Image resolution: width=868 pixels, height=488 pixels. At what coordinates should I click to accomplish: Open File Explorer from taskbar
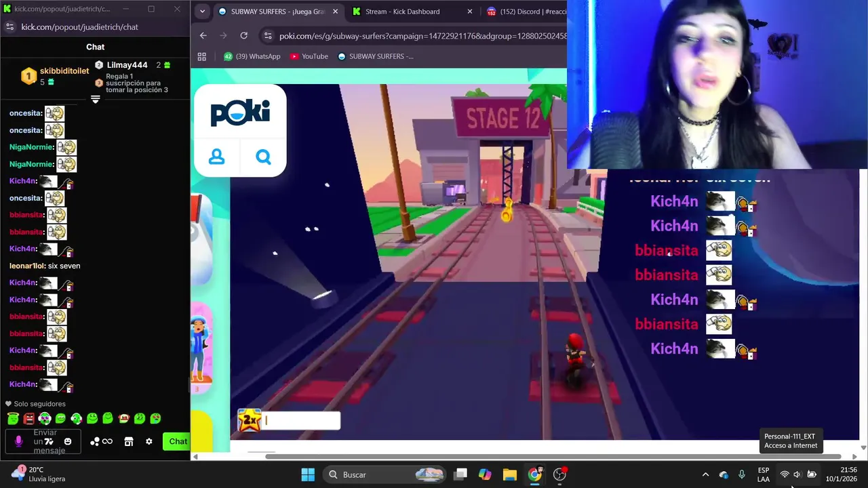click(510, 474)
